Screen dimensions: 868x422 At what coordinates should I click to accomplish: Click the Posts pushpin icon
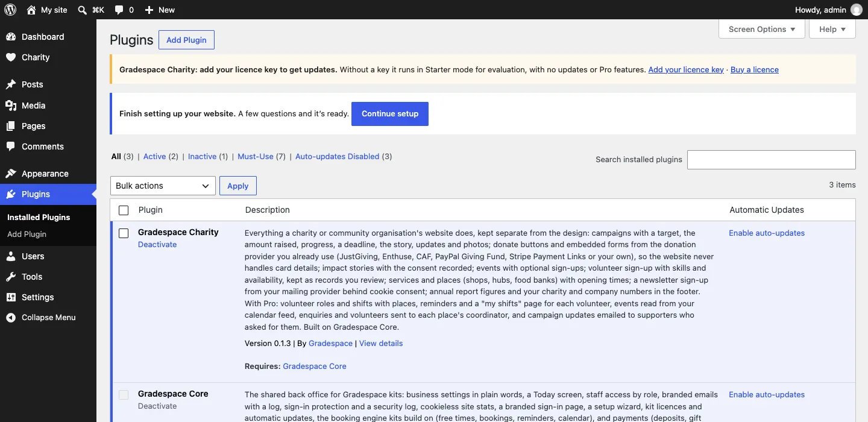(11, 84)
